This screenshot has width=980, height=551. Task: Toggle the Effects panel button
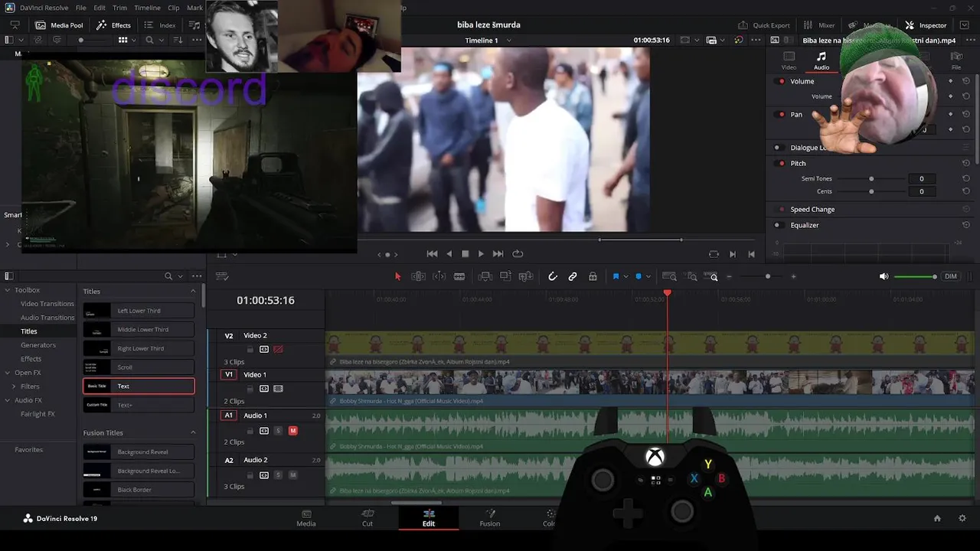click(114, 25)
